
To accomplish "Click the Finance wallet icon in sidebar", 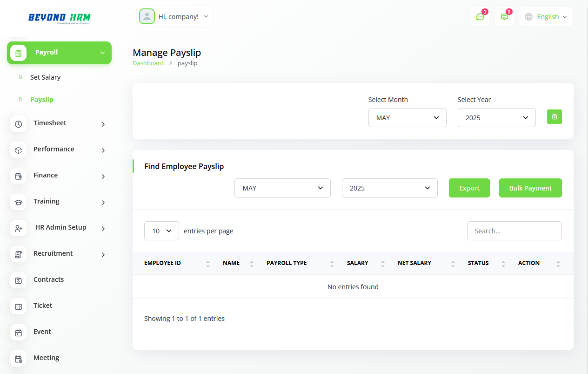I will tap(19, 176).
